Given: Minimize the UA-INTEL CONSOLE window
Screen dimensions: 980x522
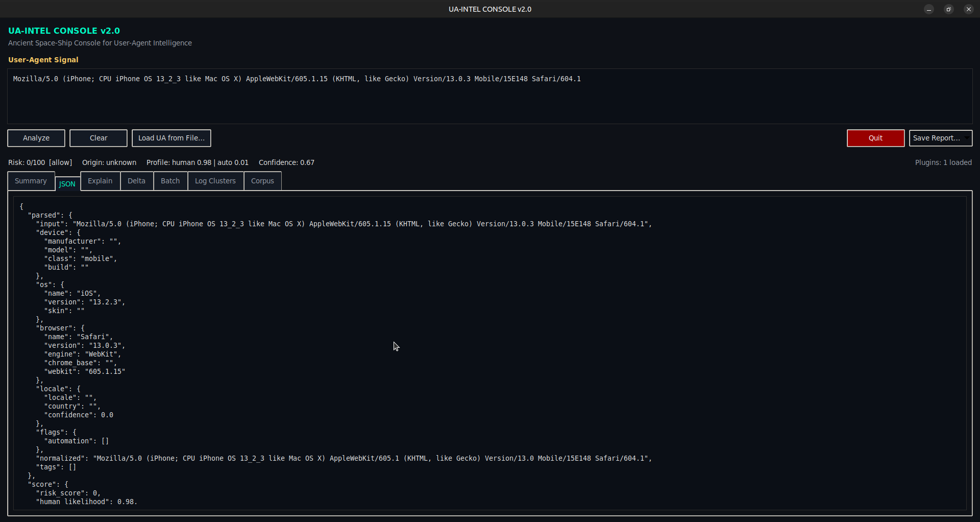Looking at the screenshot, I should click(929, 9).
